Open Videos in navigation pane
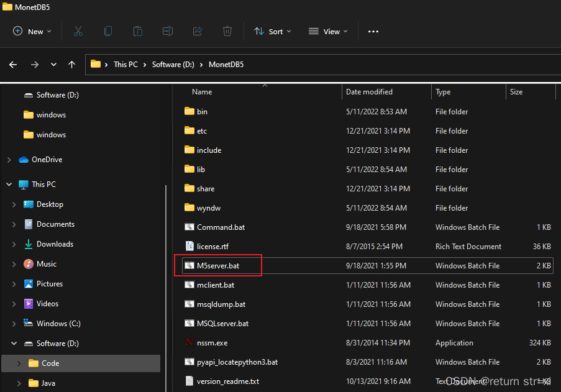Viewport: 561px width, 392px height. (47, 304)
